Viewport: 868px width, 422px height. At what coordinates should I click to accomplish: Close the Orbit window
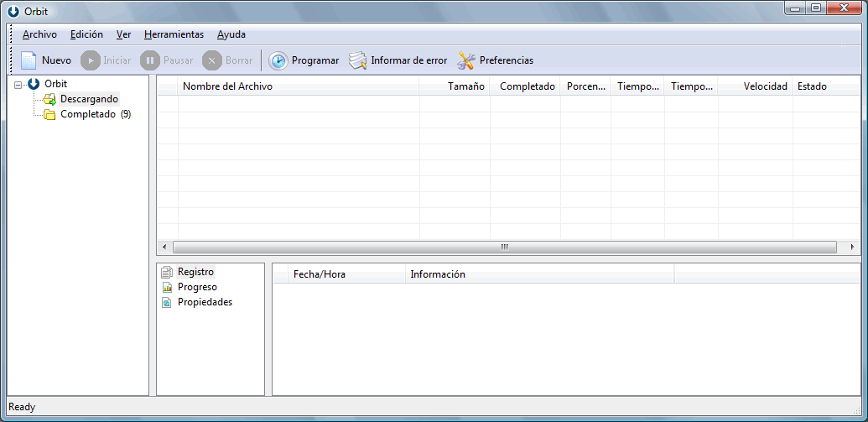pyautogui.click(x=844, y=8)
